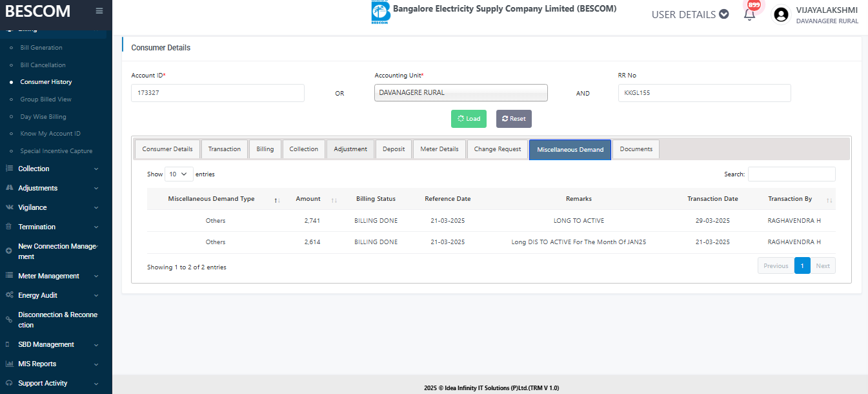Viewport: 868px width, 394px height.
Task: Switch to the Deposit tab
Action: click(394, 149)
